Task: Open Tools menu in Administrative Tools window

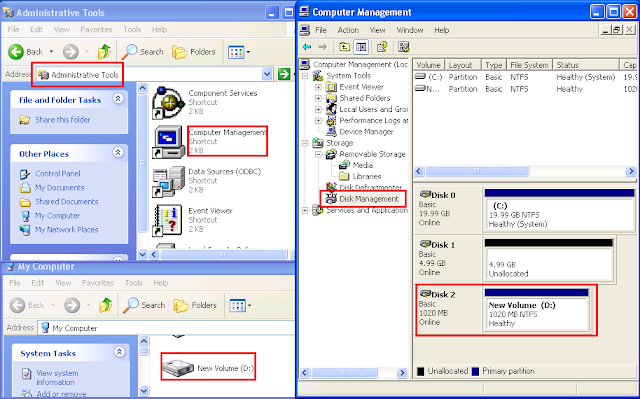Action: point(132,29)
